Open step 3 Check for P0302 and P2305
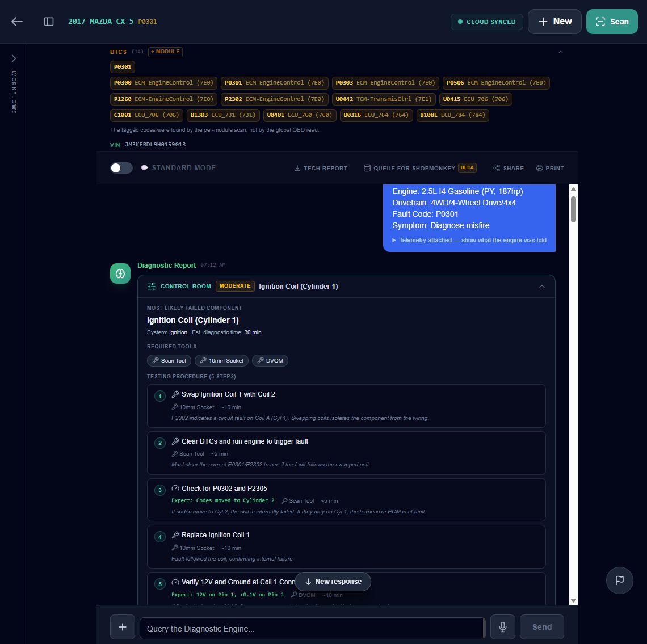Viewport: 647px width, 644px height. (346, 500)
